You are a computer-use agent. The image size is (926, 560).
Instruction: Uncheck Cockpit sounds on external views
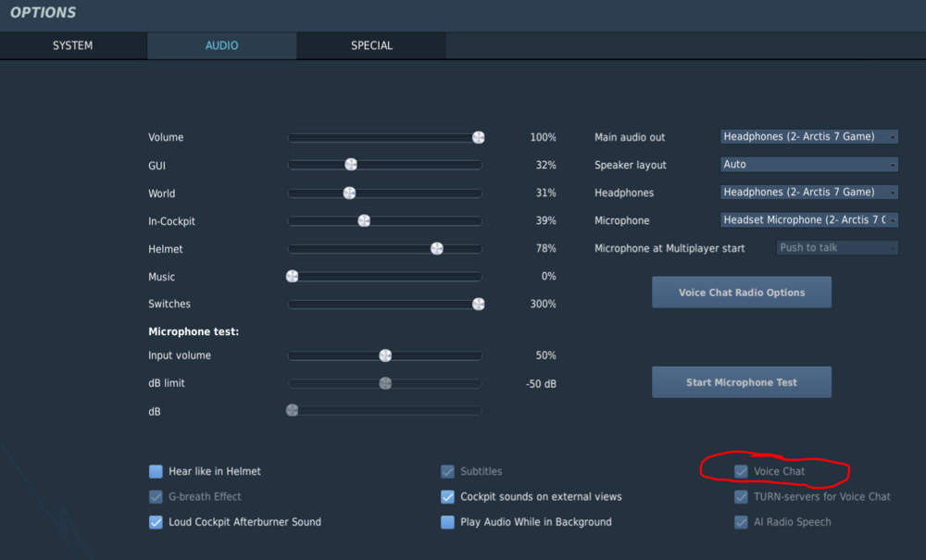tap(448, 497)
